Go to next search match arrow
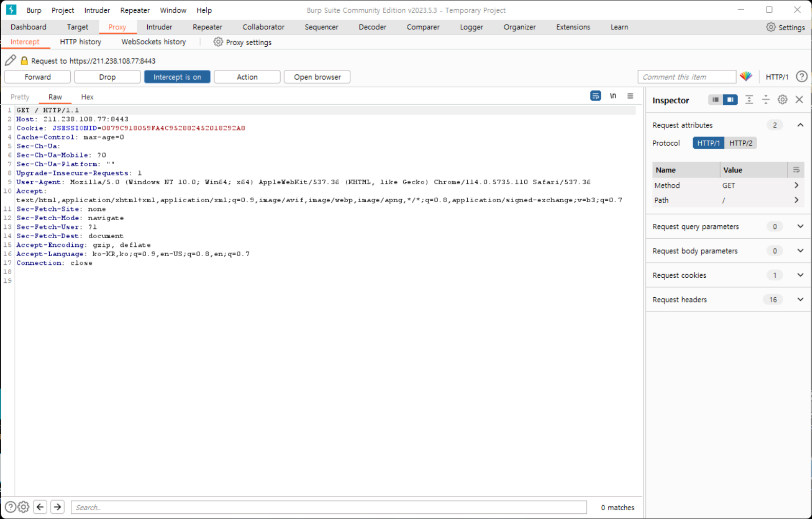 pos(57,507)
